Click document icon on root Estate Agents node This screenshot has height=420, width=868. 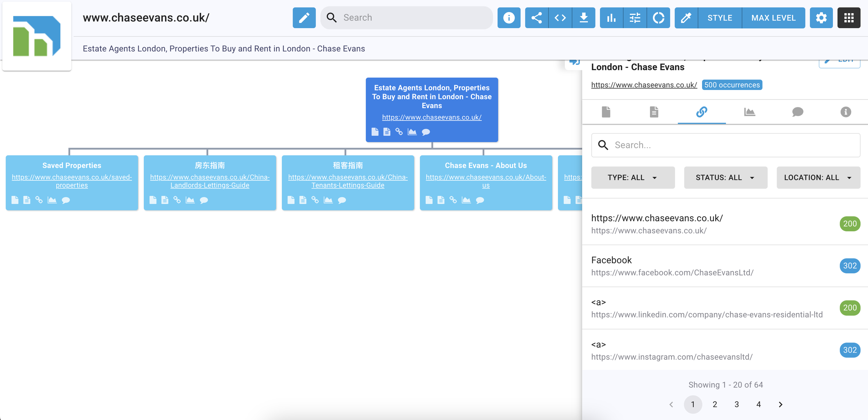[387, 132]
